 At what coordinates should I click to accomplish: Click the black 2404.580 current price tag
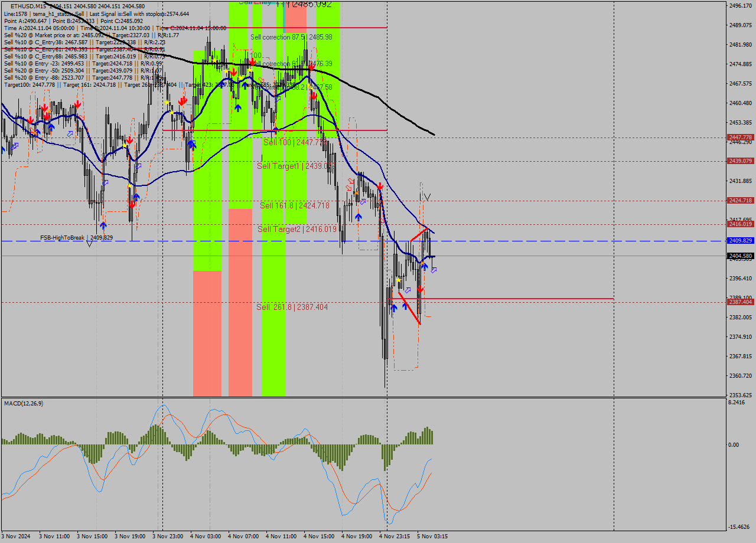(741, 256)
